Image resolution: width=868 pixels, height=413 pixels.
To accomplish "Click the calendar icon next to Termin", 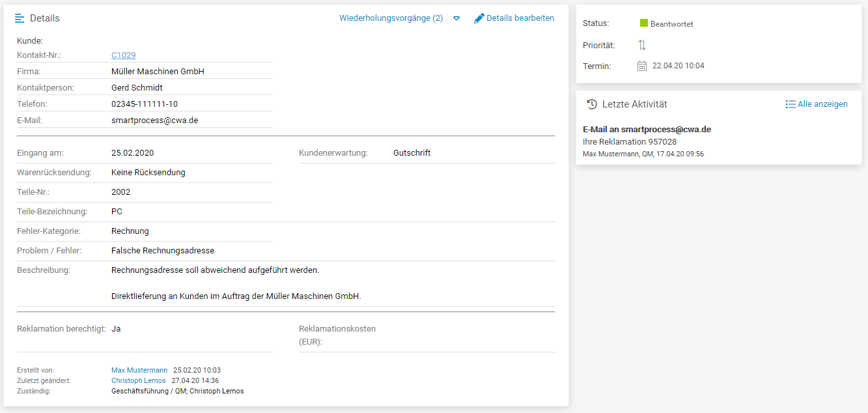I will click(642, 66).
